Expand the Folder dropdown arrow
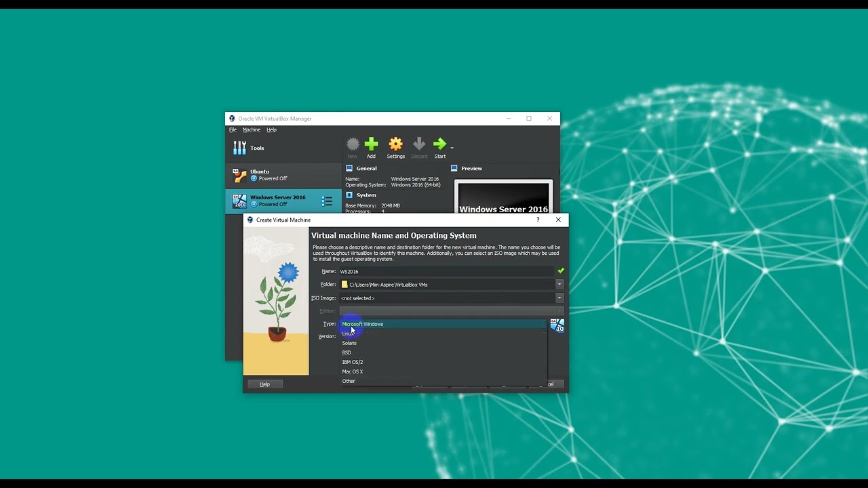The image size is (868, 488). (x=559, y=285)
